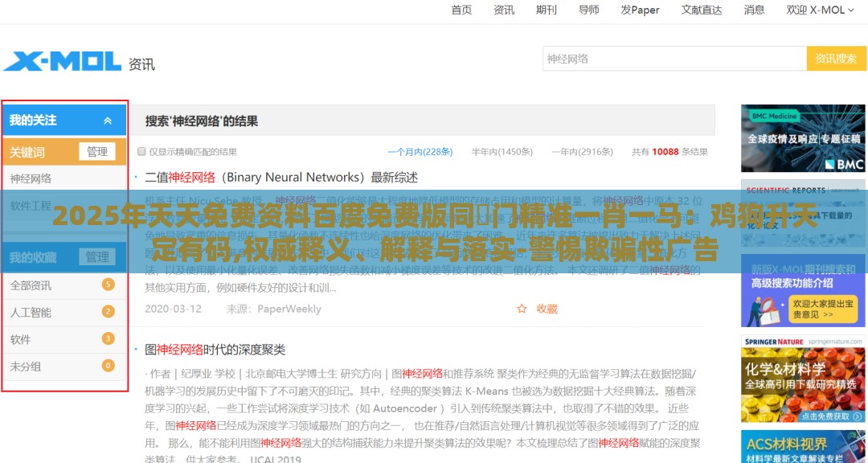The image size is (868, 463).
Task: Open the ACS材料视界 banner
Action: (x=803, y=446)
